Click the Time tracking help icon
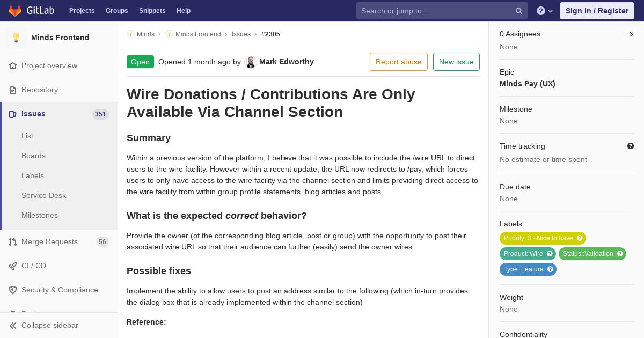 pos(631,146)
